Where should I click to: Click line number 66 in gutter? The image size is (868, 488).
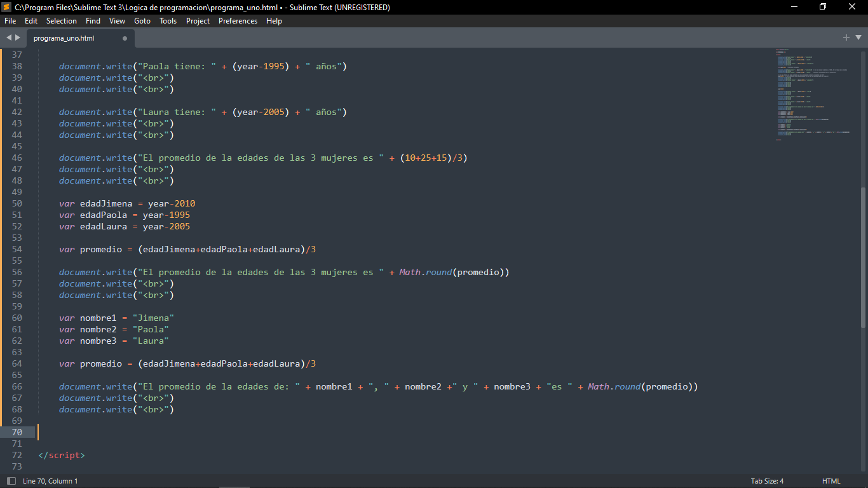pyautogui.click(x=17, y=386)
